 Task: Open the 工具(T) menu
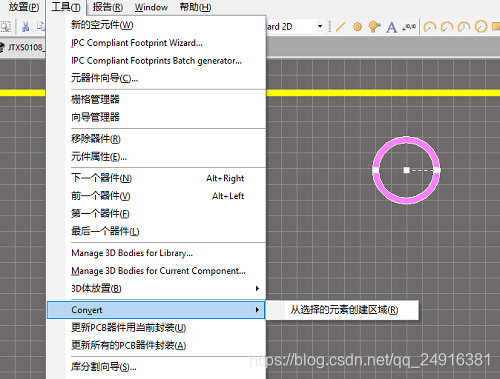tap(66, 7)
